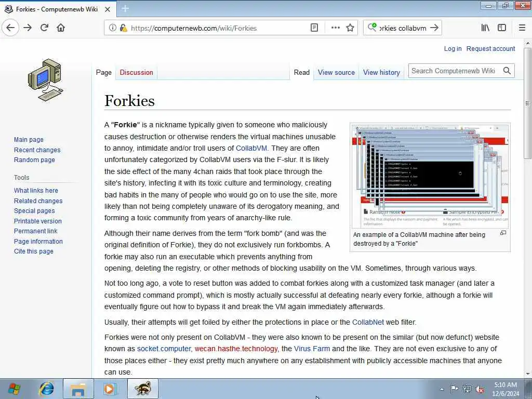Open the Windows Start button
This screenshot has height=399, width=532.
[x=14, y=389]
